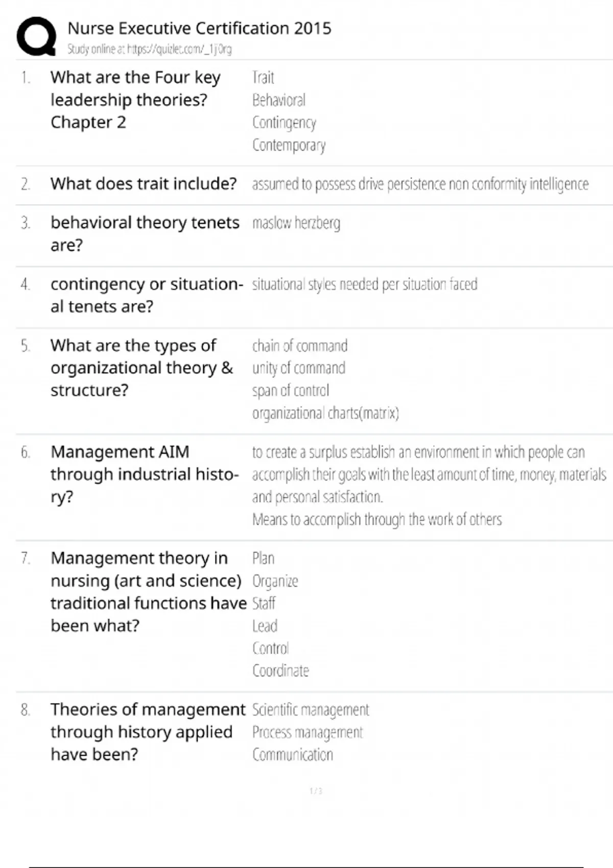The image size is (613, 868).
Task: Select question 1 about four key leadership theories
Action: (x=135, y=100)
